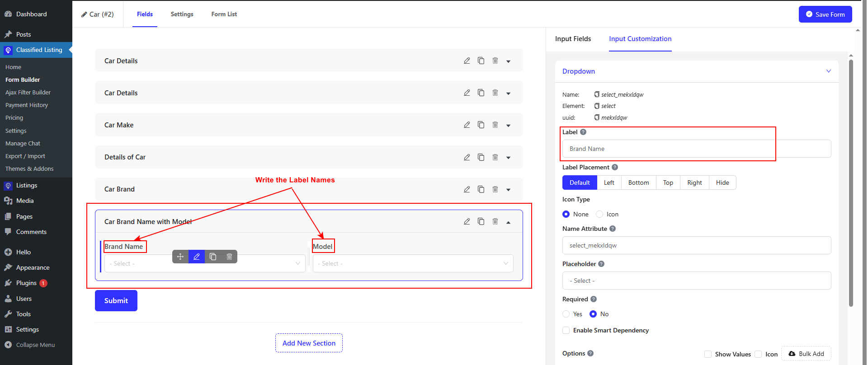
Task: Click the customization panel vertical scrollbar
Action: click(x=851, y=183)
